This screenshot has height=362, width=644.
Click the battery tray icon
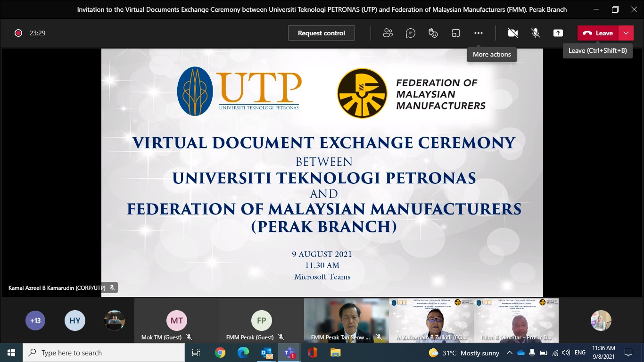pyautogui.click(x=544, y=353)
